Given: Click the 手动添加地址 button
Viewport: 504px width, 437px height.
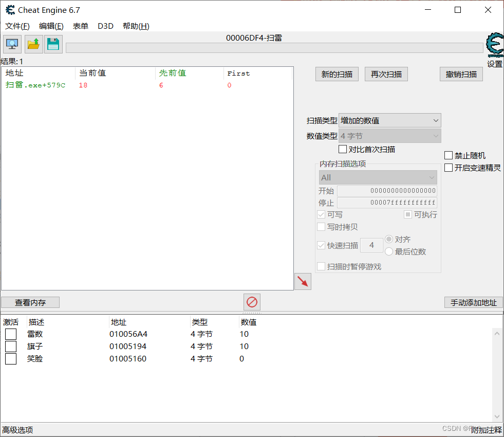Looking at the screenshot, I should coord(473,302).
